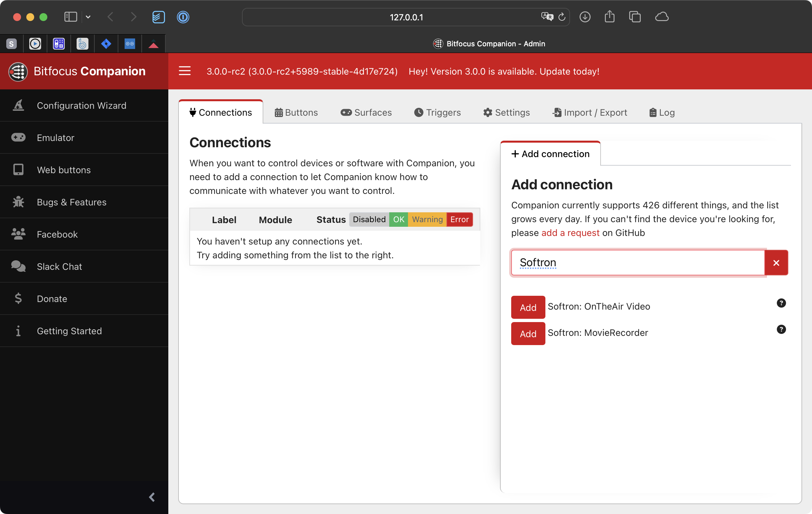The width and height of the screenshot is (812, 514).
Task: Toggle the Error status filter
Action: (x=459, y=220)
